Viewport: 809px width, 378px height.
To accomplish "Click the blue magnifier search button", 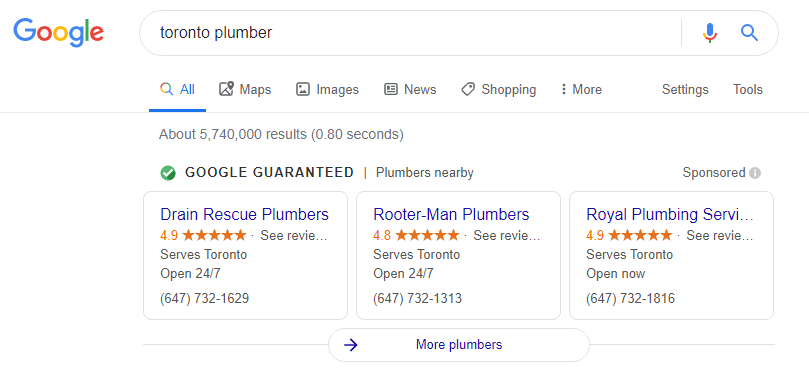I will point(749,33).
